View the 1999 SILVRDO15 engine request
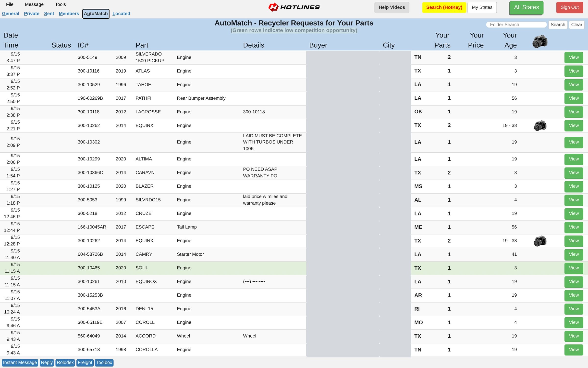Viewport: 588px width, 368px height. (574, 200)
